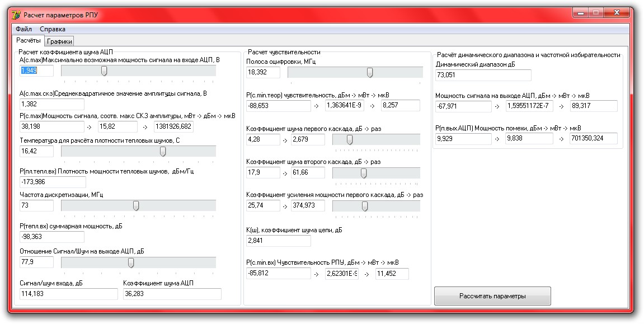This screenshot has width=644, height=324.
Task: Switch to the Графики tab
Action: (x=59, y=41)
